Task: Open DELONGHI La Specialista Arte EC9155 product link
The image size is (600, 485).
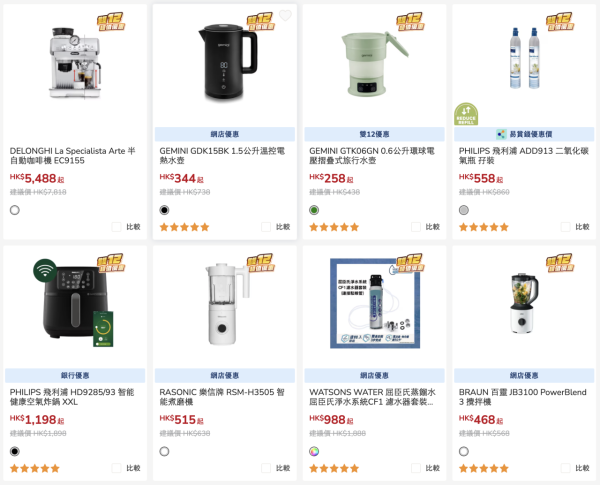Action: tap(73, 155)
